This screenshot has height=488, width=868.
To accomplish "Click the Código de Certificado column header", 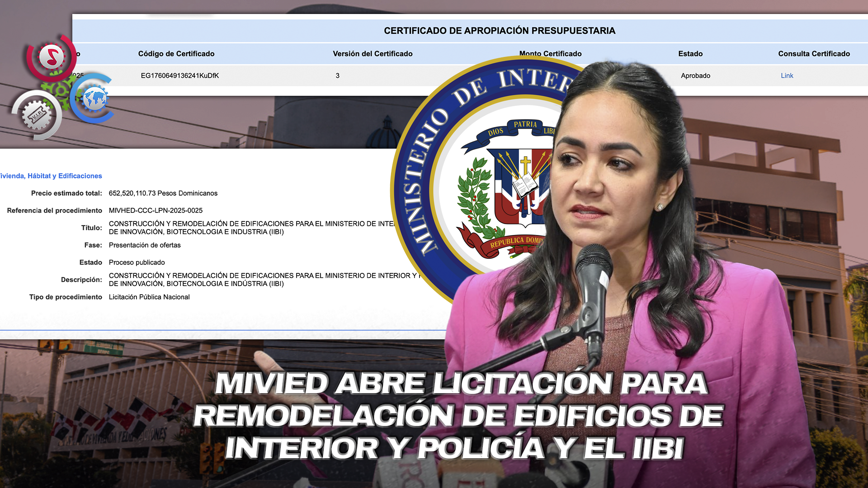I will 176,54.
